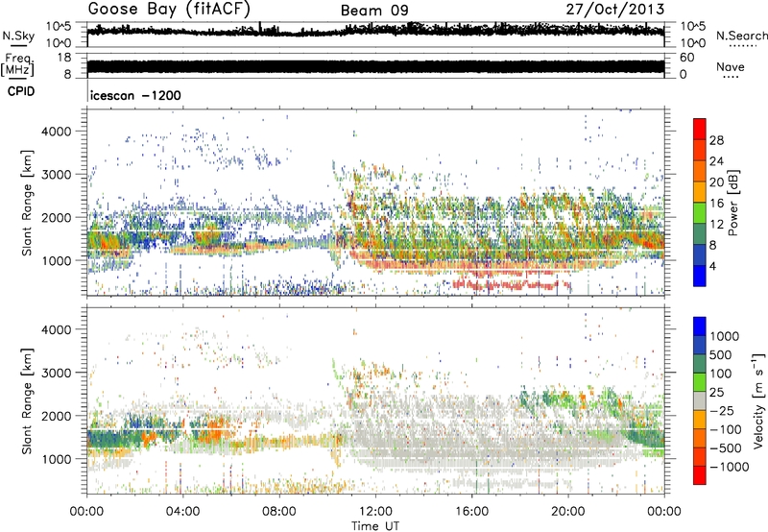Click the frequency band plot strip
The height and width of the screenshot is (532, 768).
pyautogui.click(x=375, y=66)
